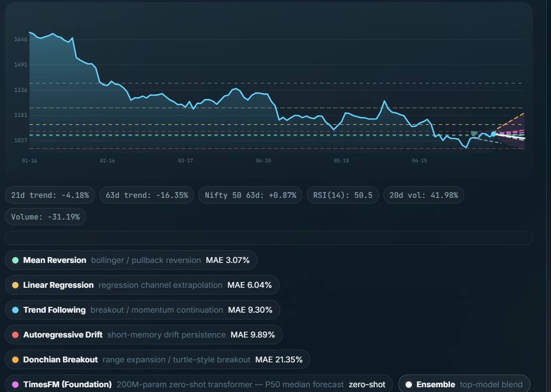This screenshot has height=392, width=551.
Task: Click the 03-17 date axis label
Action: [x=186, y=161]
